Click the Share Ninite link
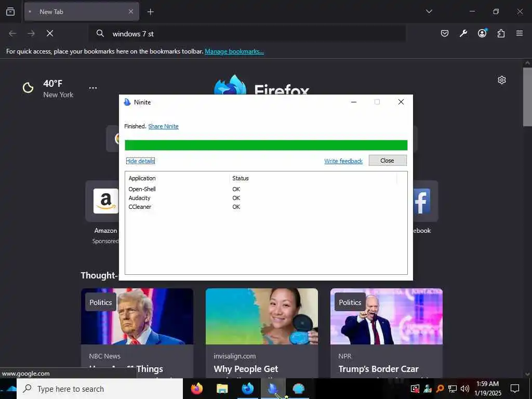The width and height of the screenshot is (532, 399). click(x=163, y=126)
